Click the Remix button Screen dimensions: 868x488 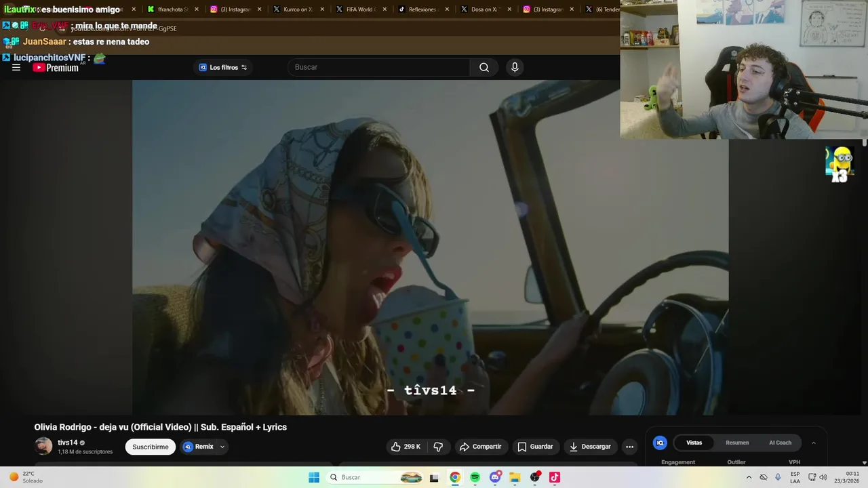198,447
